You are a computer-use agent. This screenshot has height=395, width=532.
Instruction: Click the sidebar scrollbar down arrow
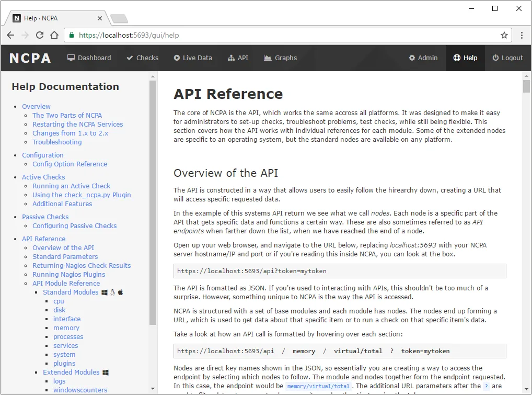(x=153, y=389)
